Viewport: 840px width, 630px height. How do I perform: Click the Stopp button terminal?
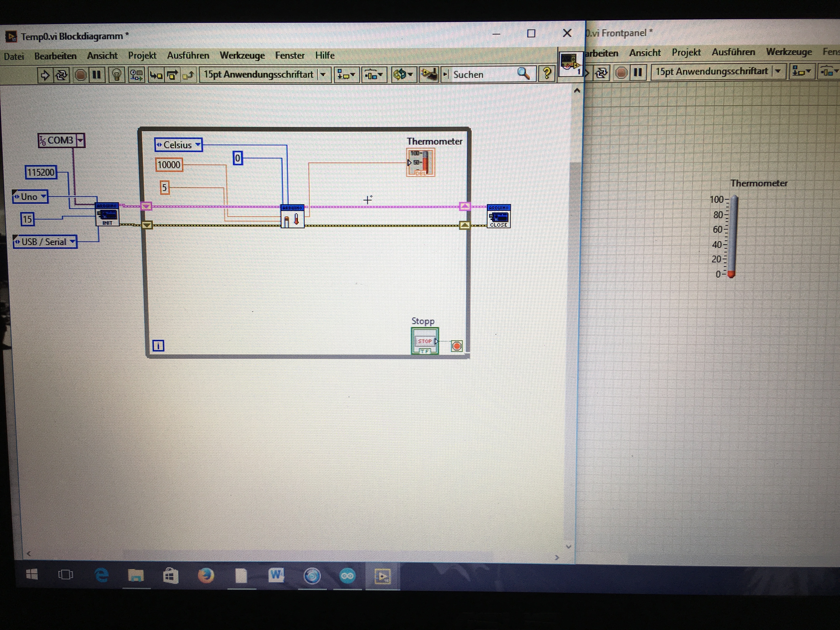click(x=425, y=341)
